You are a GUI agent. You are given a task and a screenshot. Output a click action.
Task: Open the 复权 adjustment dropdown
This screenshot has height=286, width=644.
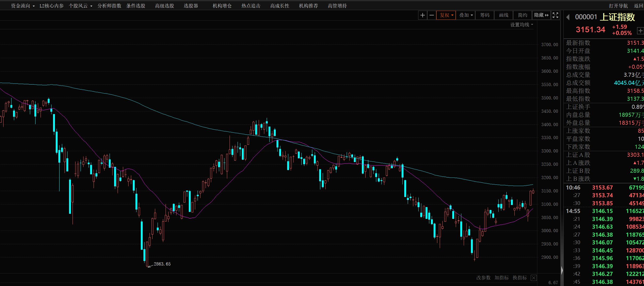[446, 15]
